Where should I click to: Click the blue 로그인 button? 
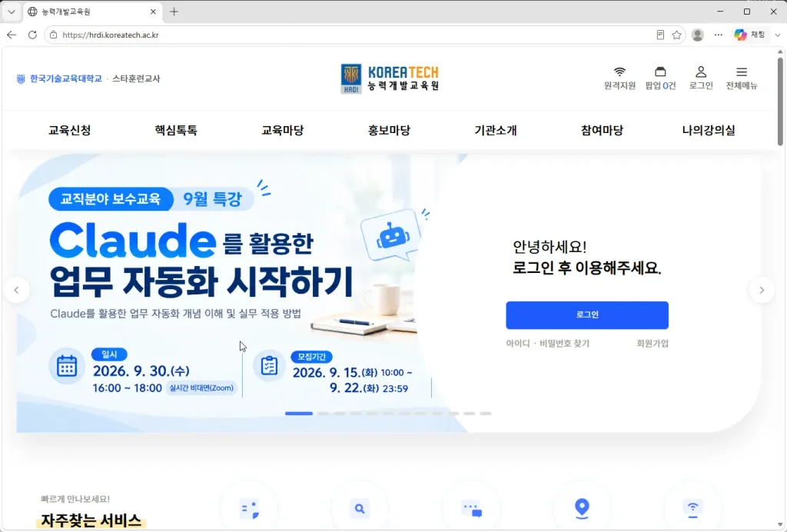click(x=586, y=315)
